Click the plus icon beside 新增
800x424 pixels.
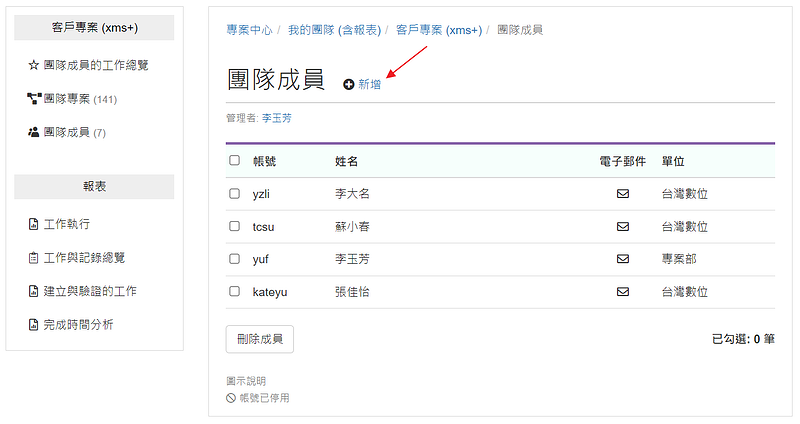[348, 85]
